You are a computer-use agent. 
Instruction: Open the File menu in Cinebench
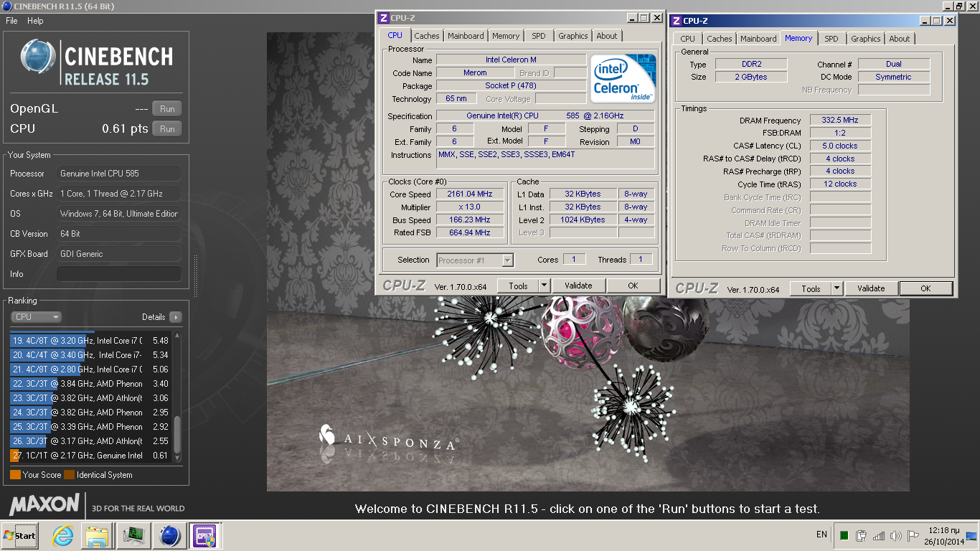[11, 21]
